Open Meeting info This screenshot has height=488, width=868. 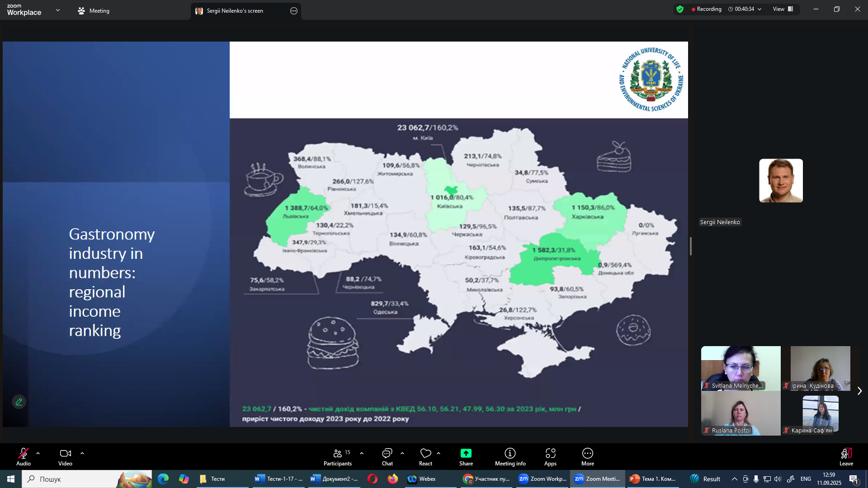point(510,457)
